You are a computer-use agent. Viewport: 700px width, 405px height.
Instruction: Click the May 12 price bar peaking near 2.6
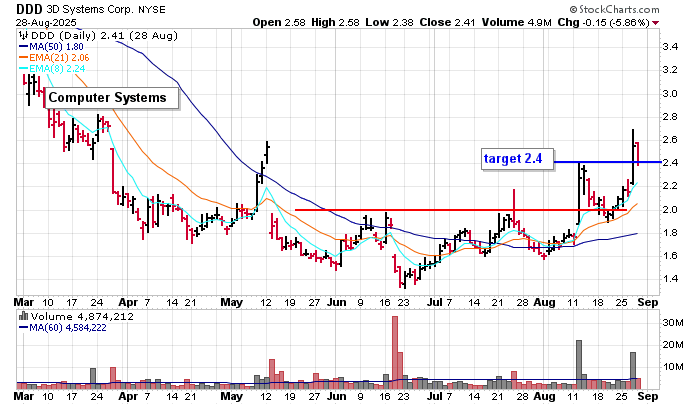[x=267, y=153]
